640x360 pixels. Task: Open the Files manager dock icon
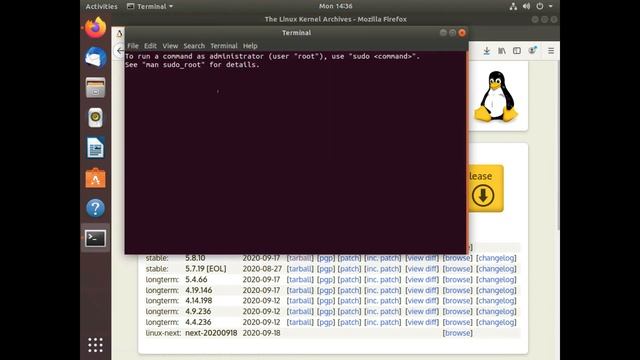coord(96,88)
